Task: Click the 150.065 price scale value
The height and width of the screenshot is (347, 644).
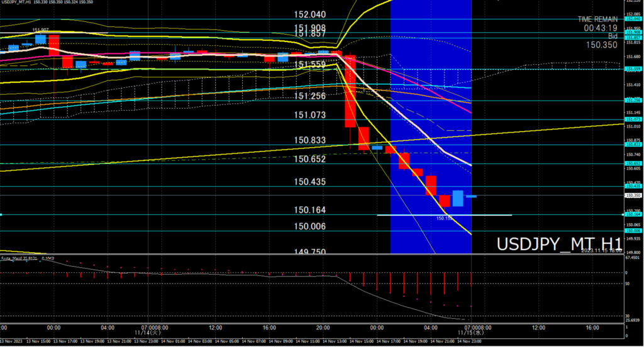Action: point(633,225)
